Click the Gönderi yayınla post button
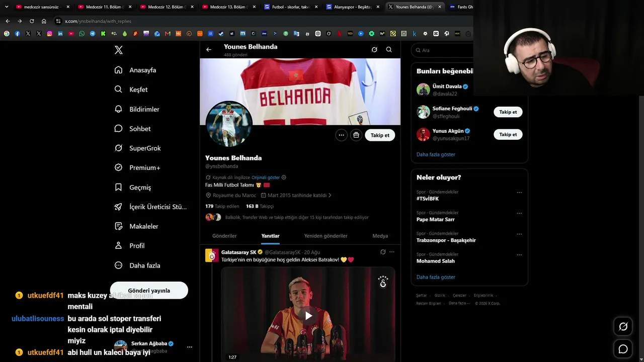The height and width of the screenshot is (362, 644). (149, 291)
